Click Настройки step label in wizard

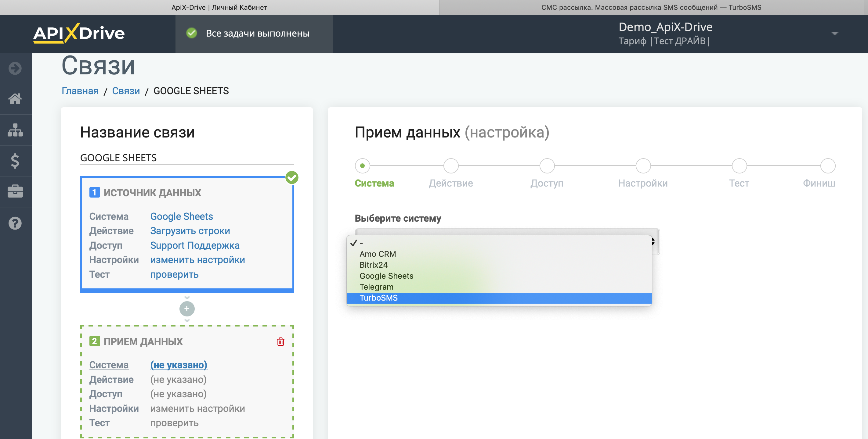643,183
